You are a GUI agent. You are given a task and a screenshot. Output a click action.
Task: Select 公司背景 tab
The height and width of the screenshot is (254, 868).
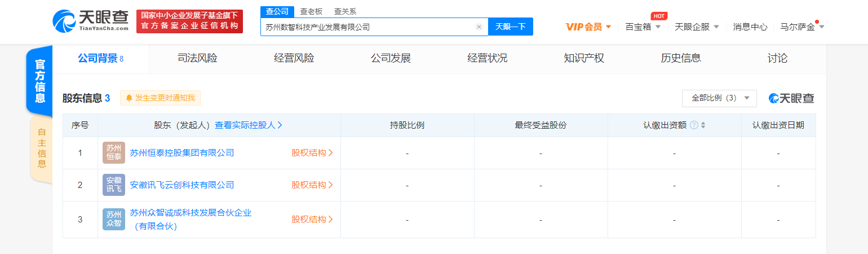pyautogui.click(x=100, y=58)
